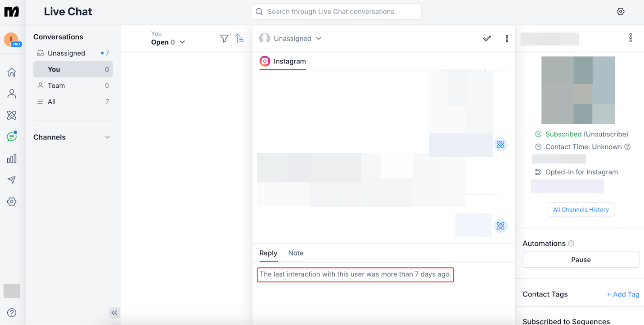Click the Live Chat search field
This screenshot has height=325, width=644.
(x=336, y=11)
